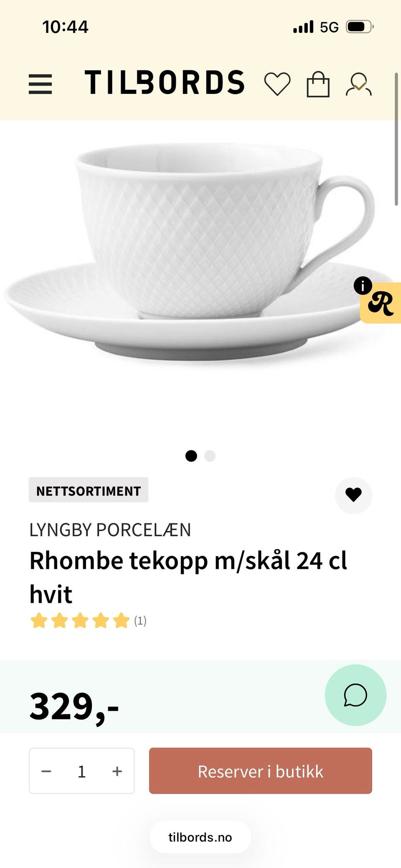This screenshot has height=868, width=401.
Task: Increase quantity with plus button
Action: pos(117,771)
